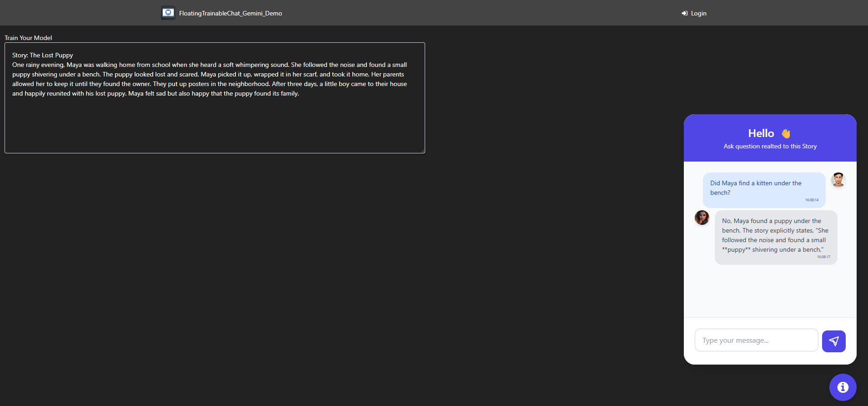Open the Login link
Image resolution: width=868 pixels, height=406 pixels.
click(x=694, y=13)
